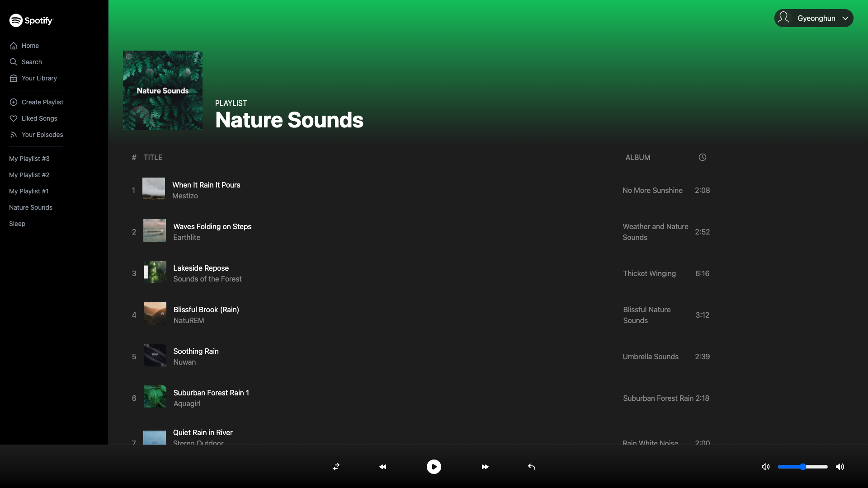Viewport: 868px width, 488px height.
Task: Click the return arrow icon in player
Action: 532,467
